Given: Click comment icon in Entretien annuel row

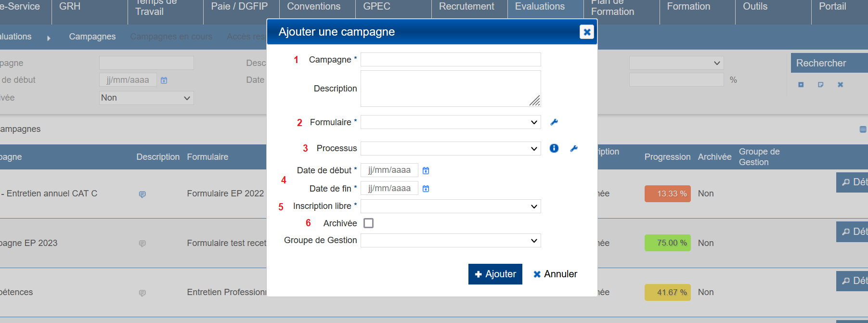Looking at the screenshot, I should click(142, 194).
